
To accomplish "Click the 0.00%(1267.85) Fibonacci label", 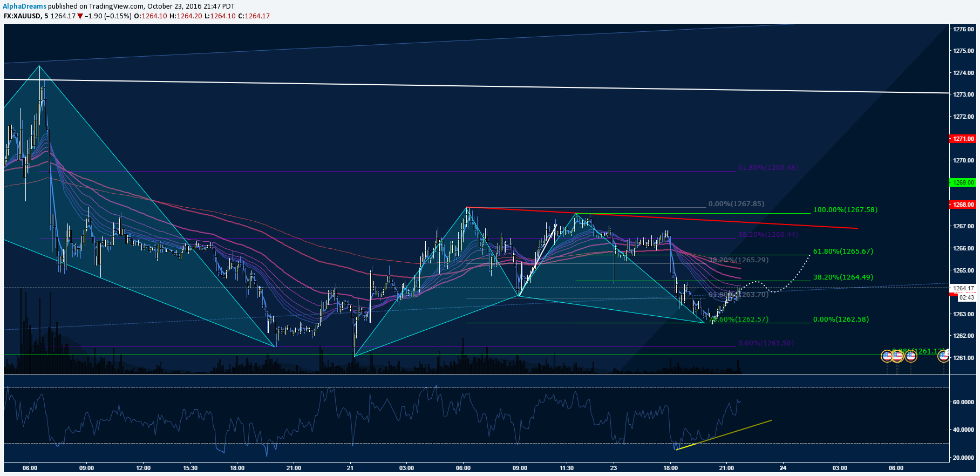I will [736, 204].
